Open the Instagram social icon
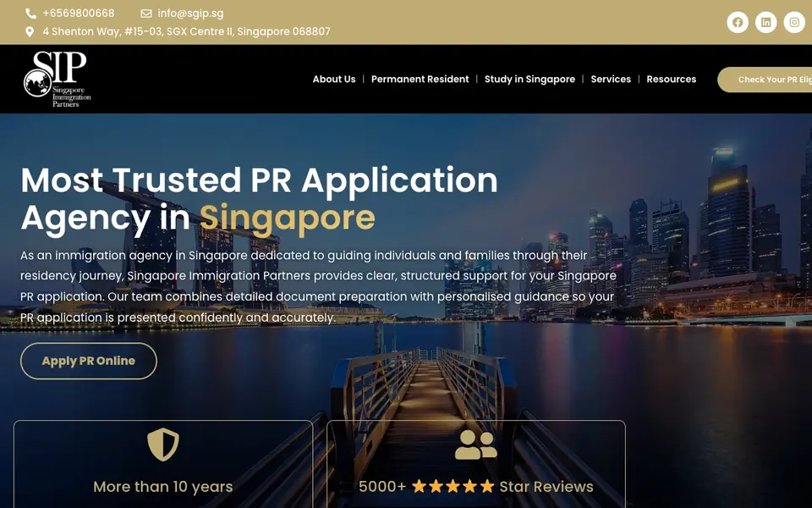Image resolution: width=812 pixels, height=508 pixels. 794,22
